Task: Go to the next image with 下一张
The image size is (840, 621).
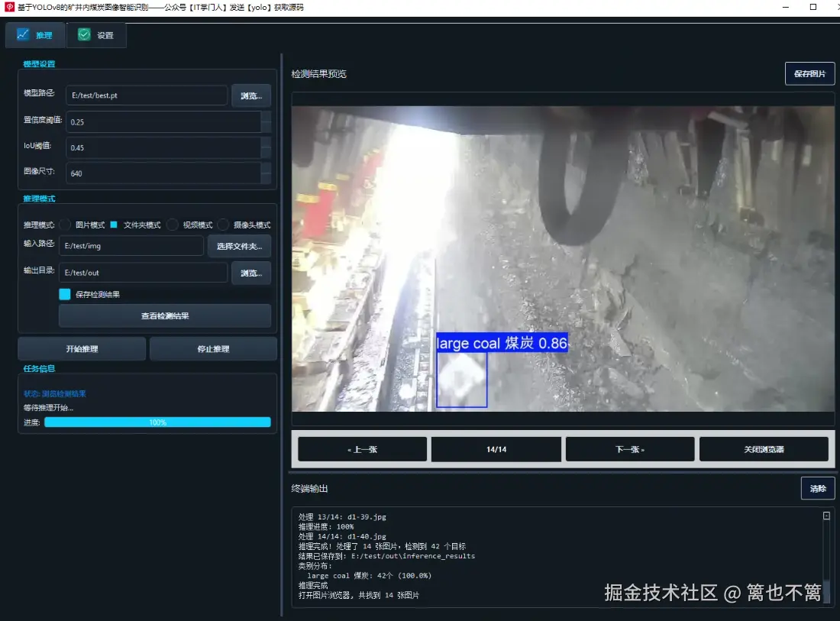Action: pos(630,450)
